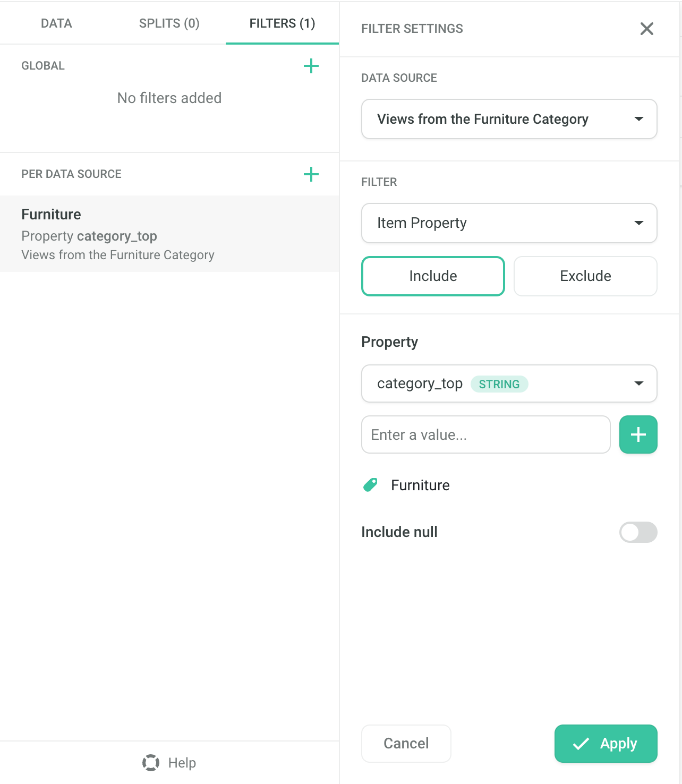Focus the Enter a value field
682x784 pixels.
coord(485,434)
